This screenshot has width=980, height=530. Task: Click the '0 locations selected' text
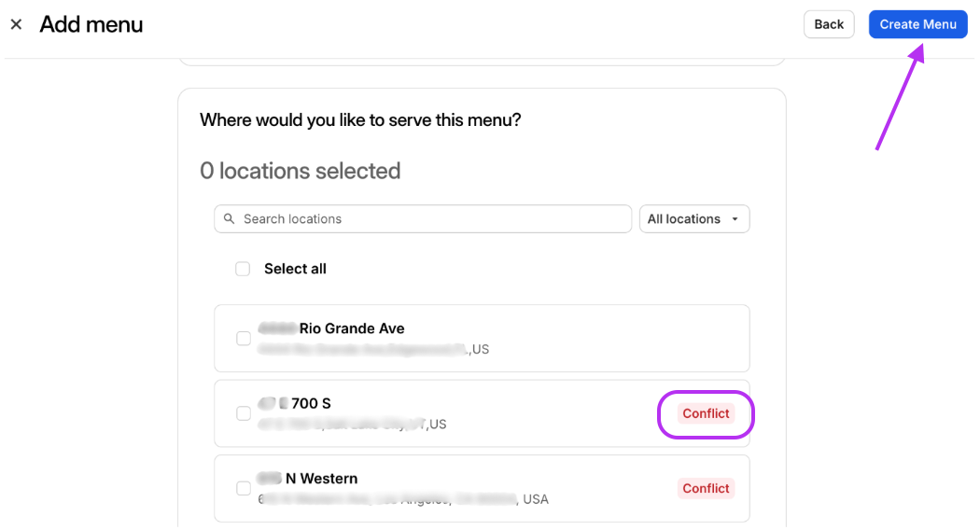click(300, 171)
